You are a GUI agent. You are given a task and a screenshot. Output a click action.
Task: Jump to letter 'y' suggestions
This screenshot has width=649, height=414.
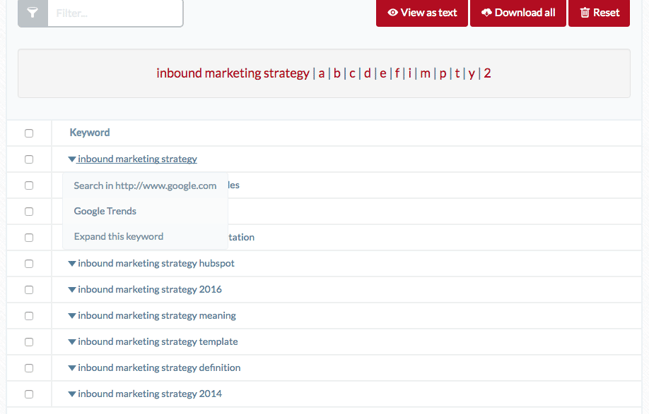tap(471, 73)
